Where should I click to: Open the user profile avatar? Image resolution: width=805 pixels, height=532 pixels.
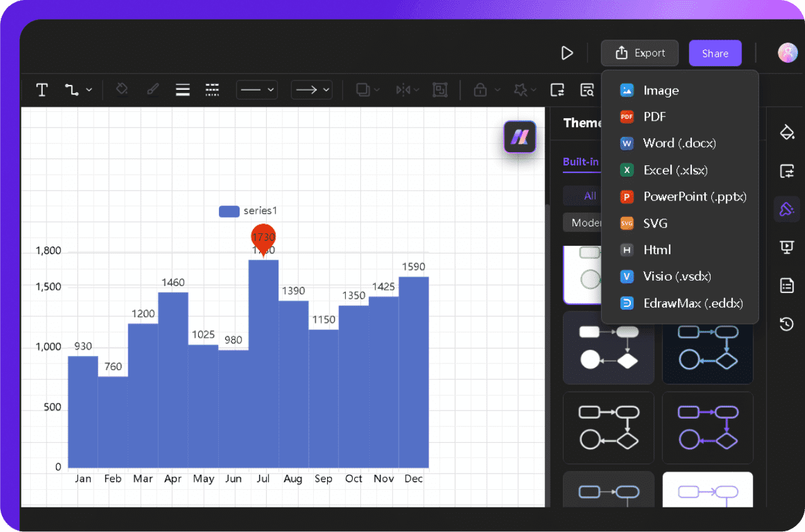click(x=787, y=53)
